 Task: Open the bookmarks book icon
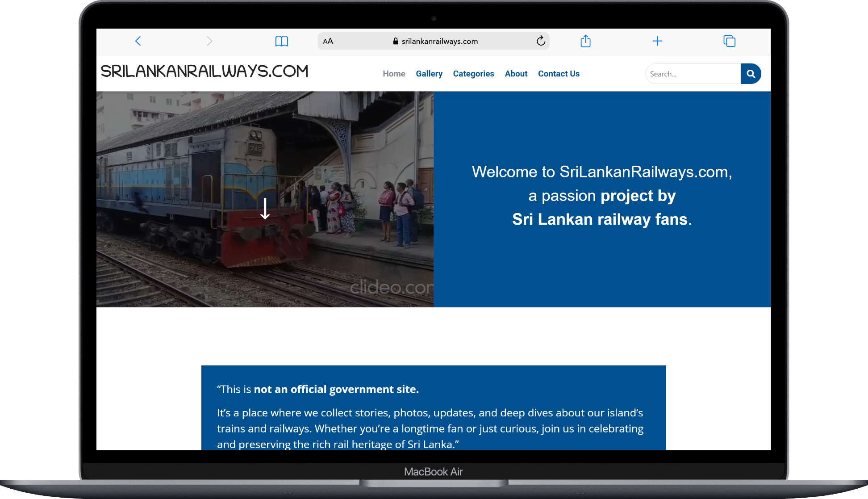point(281,41)
